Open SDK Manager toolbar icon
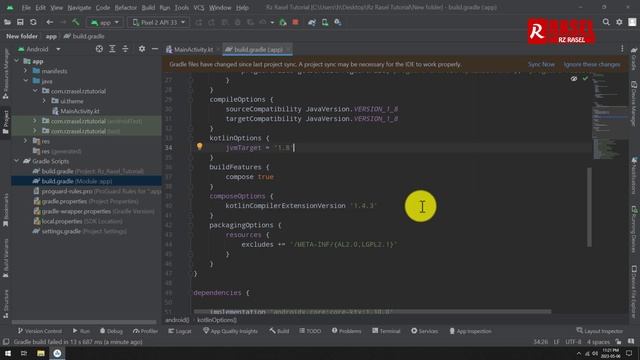Image resolution: width=640 pixels, height=360 pixels. click(338, 22)
